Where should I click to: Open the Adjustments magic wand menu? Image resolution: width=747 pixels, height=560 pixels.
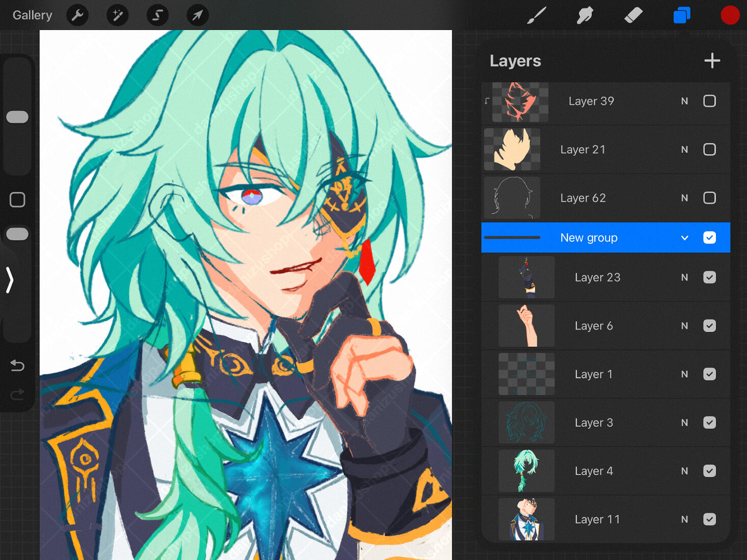(x=117, y=15)
